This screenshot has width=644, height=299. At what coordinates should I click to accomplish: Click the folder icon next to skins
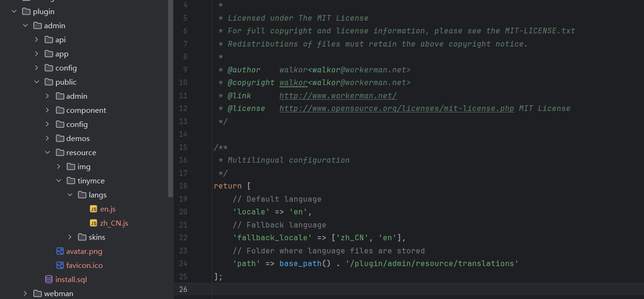coord(82,237)
